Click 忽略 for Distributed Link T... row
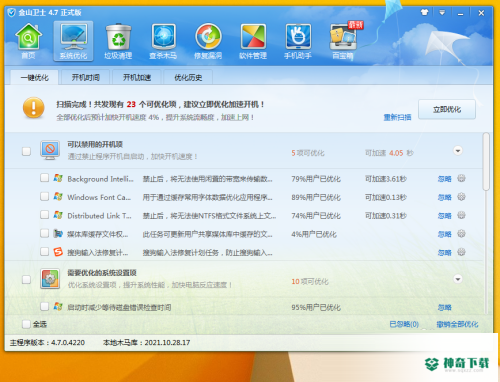This screenshot has width=500, height=382. pyautogui.click(x=444, y=216)
